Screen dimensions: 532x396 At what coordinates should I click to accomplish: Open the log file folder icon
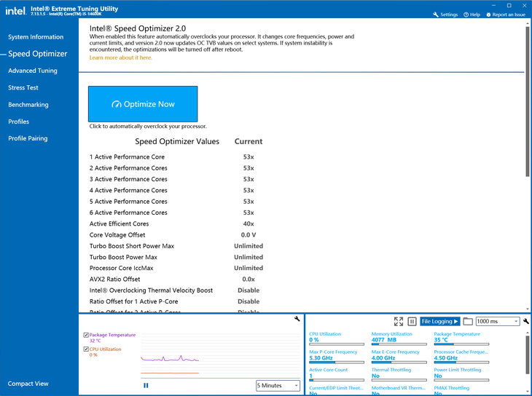click(x=468, y=321)
